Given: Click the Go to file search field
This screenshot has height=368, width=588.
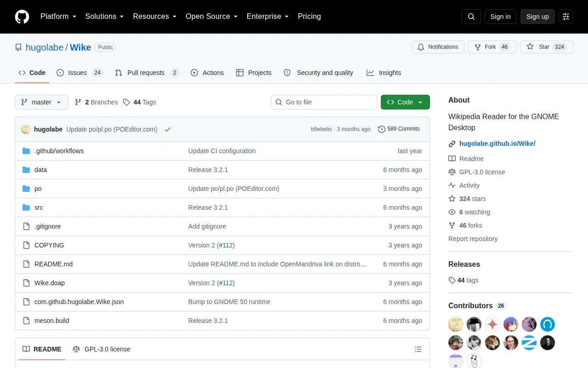Looking at the screenshot, I should coord(324,102).
